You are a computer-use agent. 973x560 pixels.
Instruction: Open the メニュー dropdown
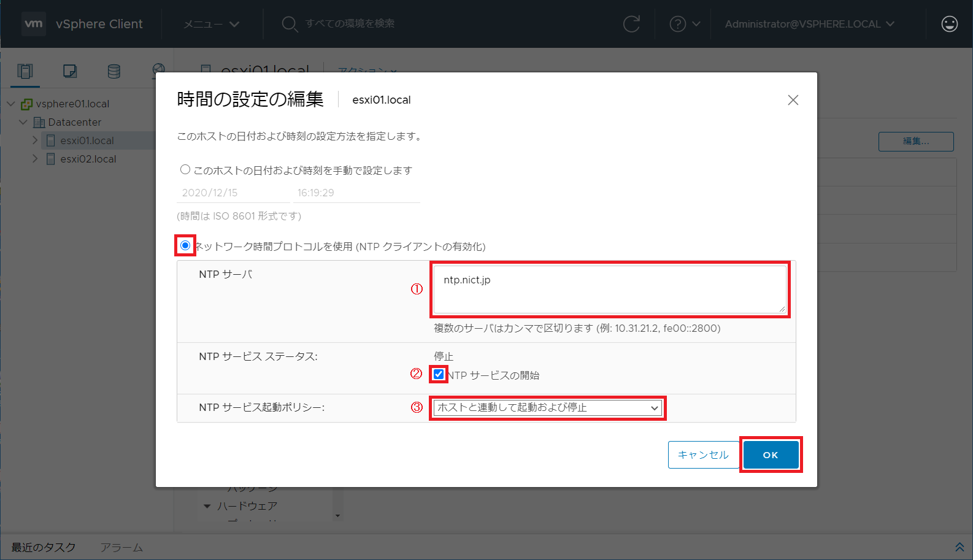pyautogui.click(x=212, y=24)
